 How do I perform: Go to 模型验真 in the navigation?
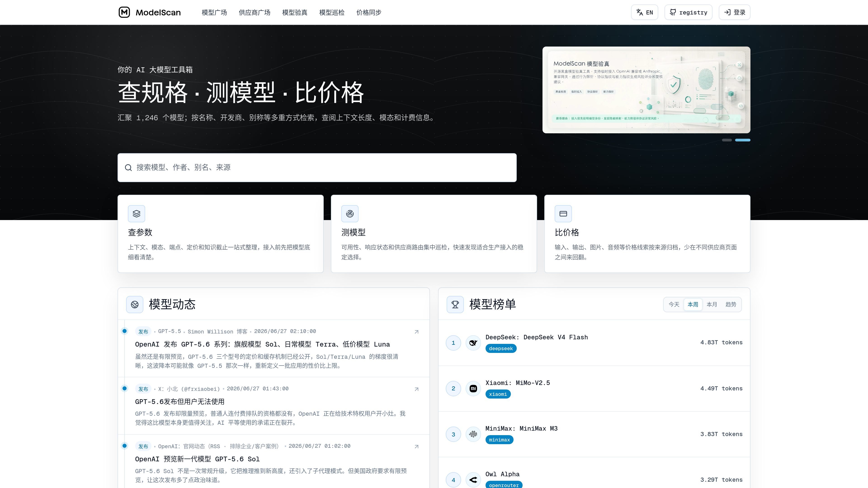[295, 12]
